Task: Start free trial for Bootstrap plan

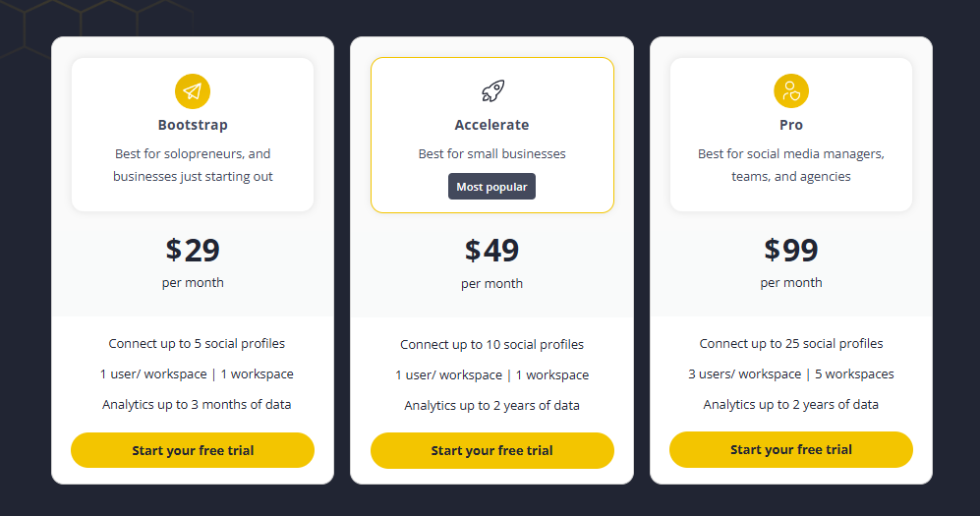Action: coord(193,450)
